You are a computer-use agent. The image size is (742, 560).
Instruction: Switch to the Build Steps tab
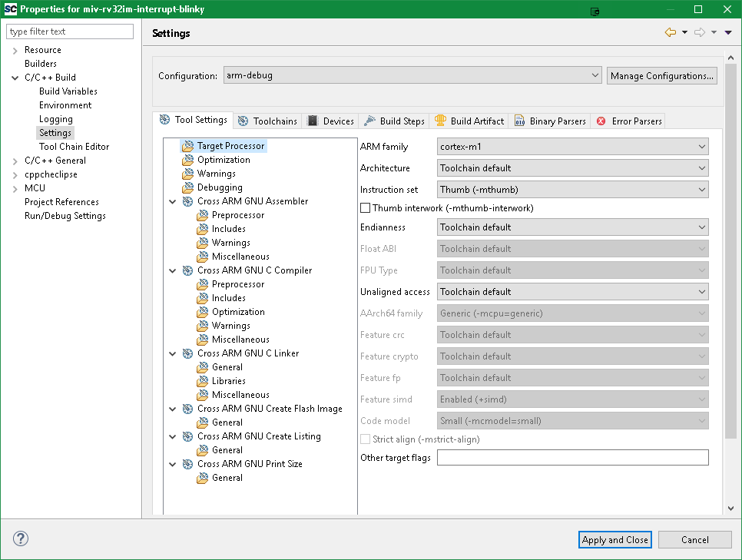coord(394,121)
